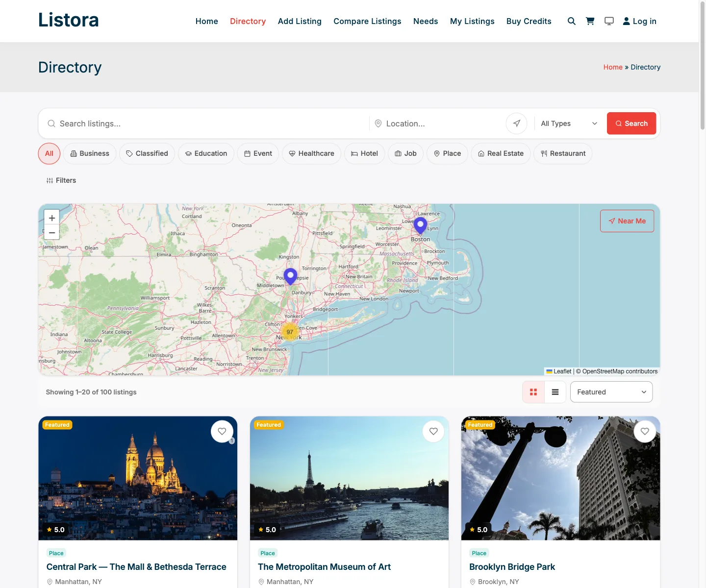Zoom out on the map
Image resolution: width=706 pixels, height=588 pixels.
click(x=51, y=232)
